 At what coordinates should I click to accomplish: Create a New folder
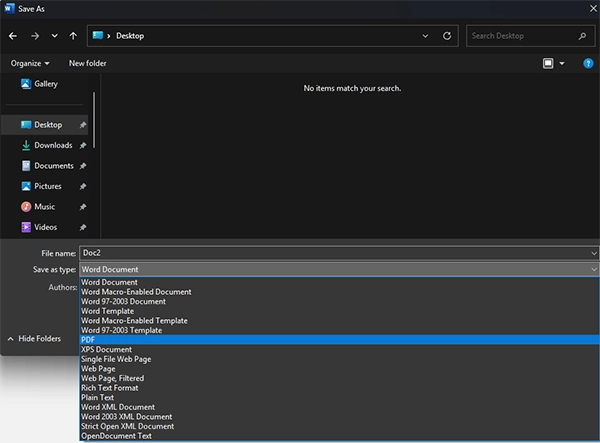(88, 63)
